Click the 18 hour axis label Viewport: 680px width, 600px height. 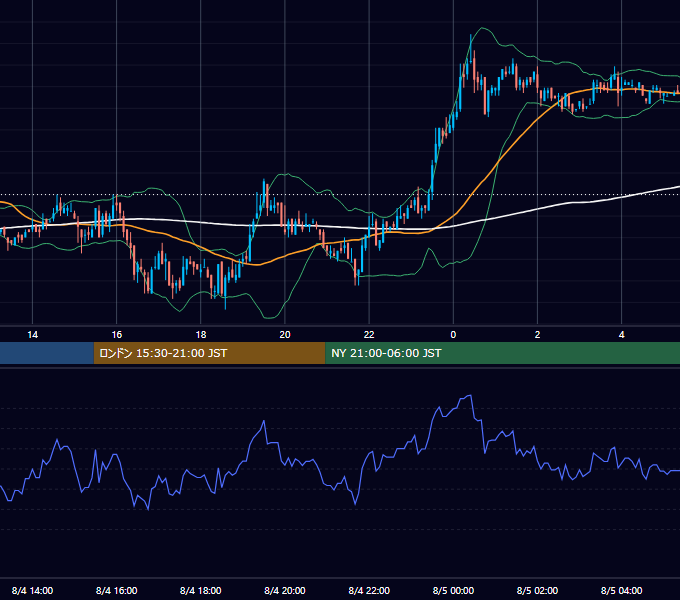tap(201, 335)
